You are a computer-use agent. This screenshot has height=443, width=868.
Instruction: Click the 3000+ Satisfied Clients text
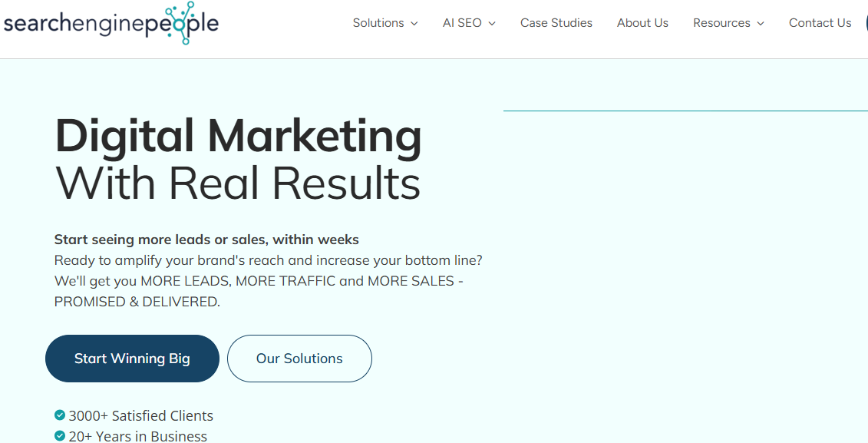[x=140, y=415]
